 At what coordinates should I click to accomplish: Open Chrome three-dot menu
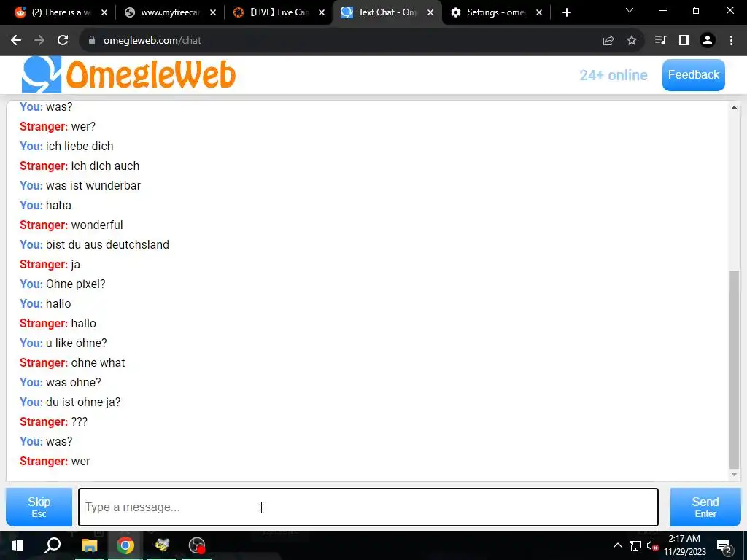point(731,41)
